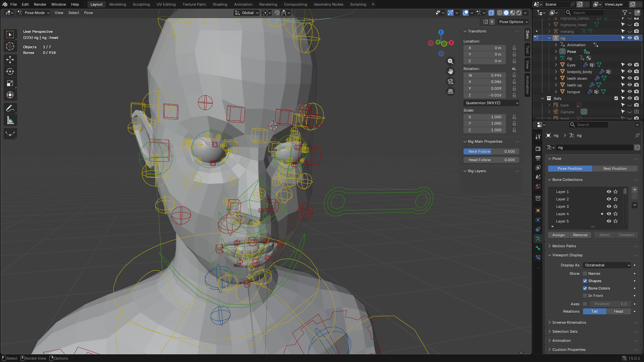Enable the In Front checkbox

click(585, 296)
